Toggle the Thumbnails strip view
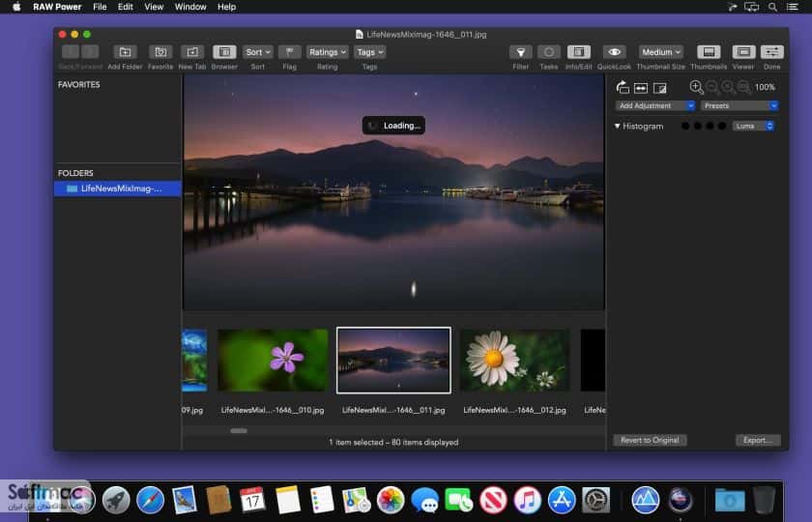Screen dimensions: 812x522 coord(709,52)
